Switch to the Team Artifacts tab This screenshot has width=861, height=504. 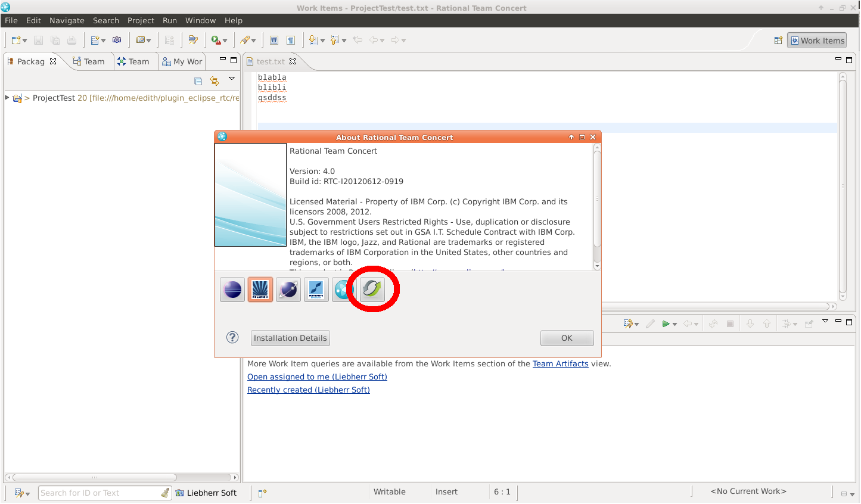(x=88, y=61)
